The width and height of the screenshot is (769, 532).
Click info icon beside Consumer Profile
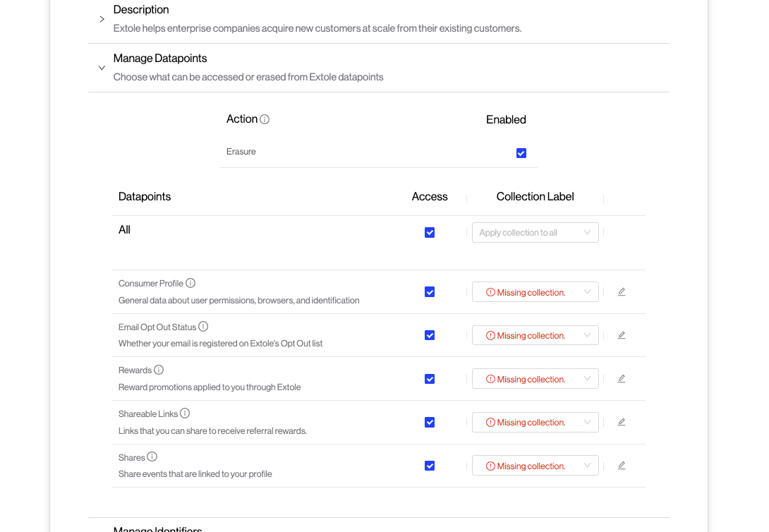tap(190, 283)
